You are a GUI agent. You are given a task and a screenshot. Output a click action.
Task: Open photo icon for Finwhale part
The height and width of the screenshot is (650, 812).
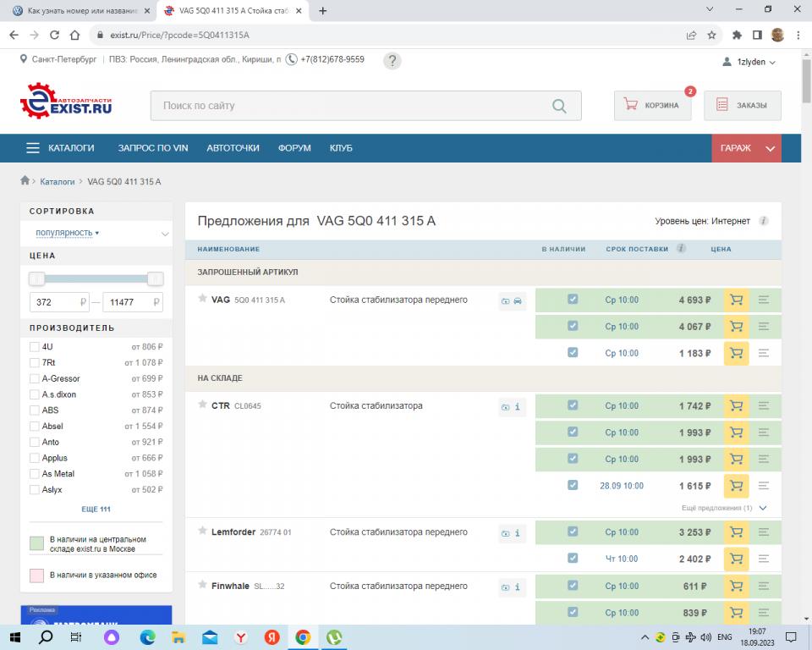coord(505,587)
